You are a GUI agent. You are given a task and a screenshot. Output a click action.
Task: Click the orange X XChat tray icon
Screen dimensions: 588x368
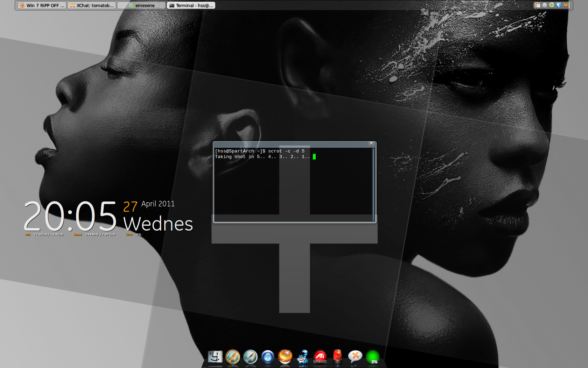[566, 5]
